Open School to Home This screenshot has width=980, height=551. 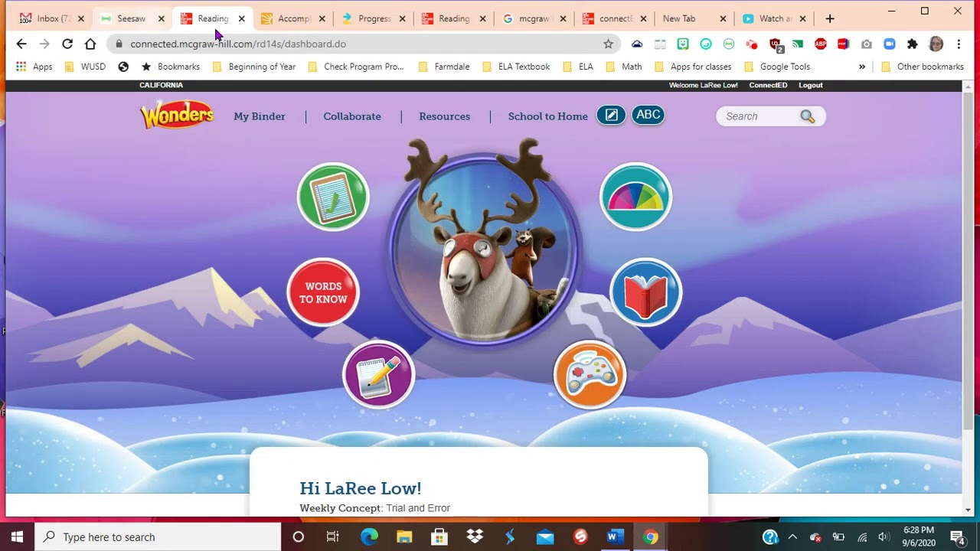tap(548, 116)
